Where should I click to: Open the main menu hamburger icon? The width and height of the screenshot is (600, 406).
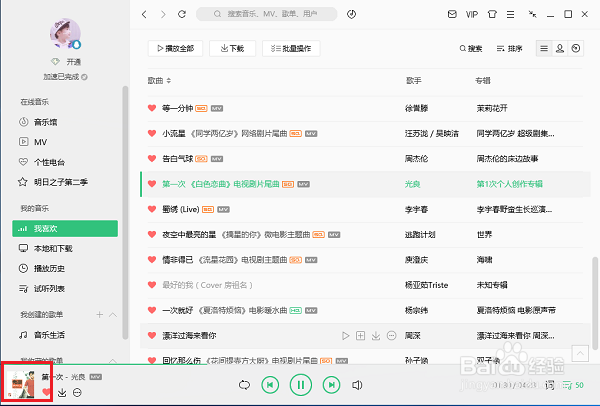(510, 14)
